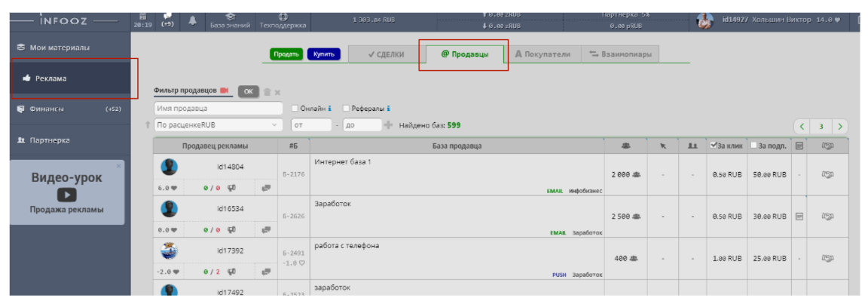Go to previous page with left chevron
Viewport: 868px width, 304px height.
(x=801, y=126)
